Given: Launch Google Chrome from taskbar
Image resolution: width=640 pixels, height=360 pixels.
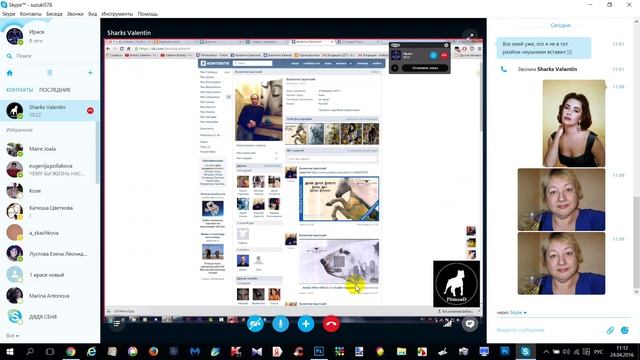Looking at the screenshot, I should 71,351.
